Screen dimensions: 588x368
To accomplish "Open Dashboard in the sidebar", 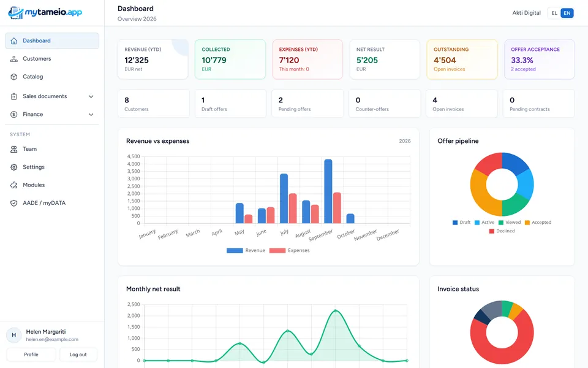I will pos(52,40).
